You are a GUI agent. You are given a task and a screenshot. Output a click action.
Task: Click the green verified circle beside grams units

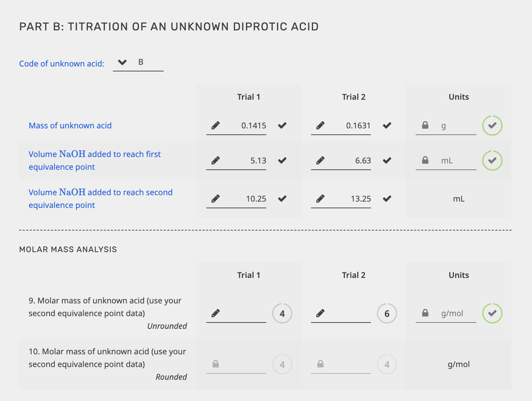[492, 125]
